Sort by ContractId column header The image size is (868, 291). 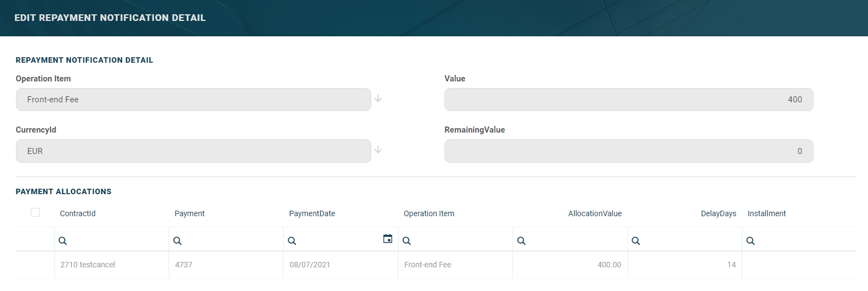(x=78, y=213)
